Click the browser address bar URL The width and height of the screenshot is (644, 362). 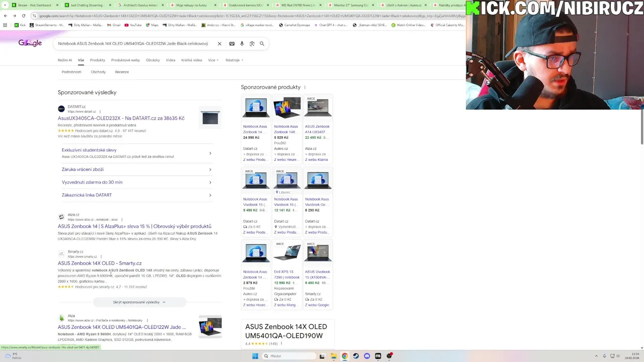click(252, 16)
